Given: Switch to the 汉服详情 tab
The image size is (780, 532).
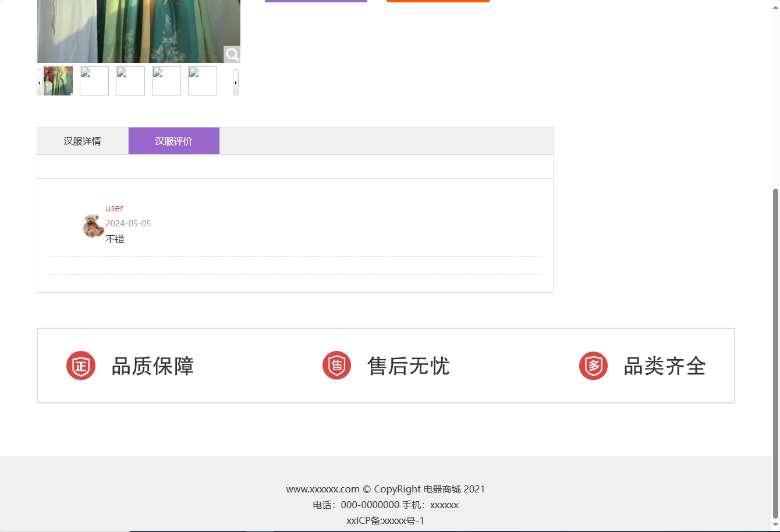Looking at the screenshot, I should [x=82, y=140].
